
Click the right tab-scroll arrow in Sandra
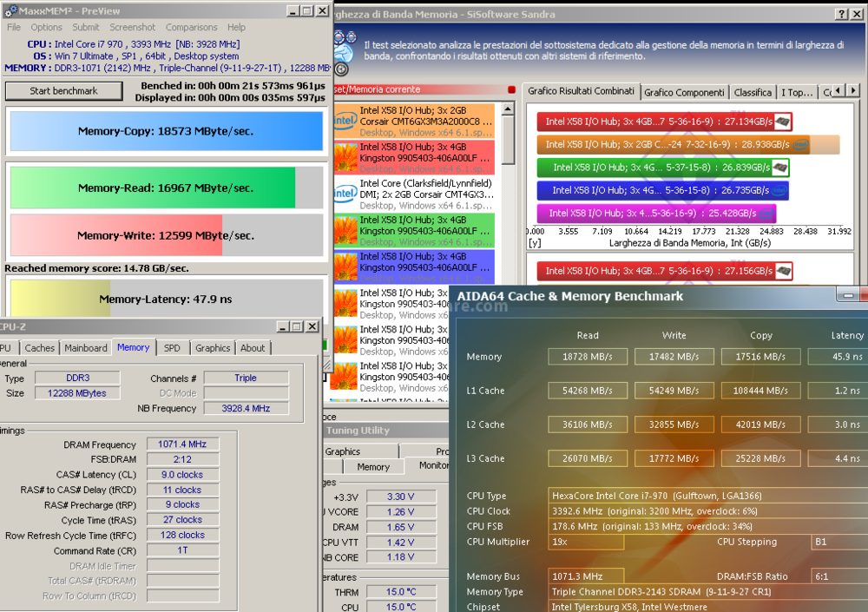coord(853,90)
